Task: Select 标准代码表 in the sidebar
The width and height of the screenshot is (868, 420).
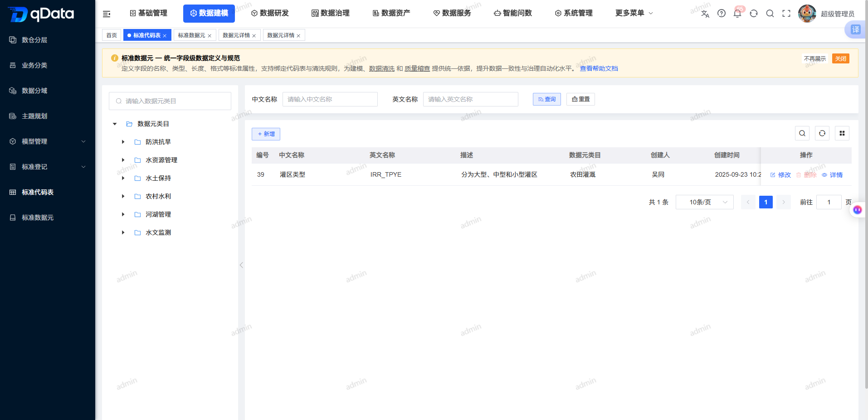Action: coord(48,192)
